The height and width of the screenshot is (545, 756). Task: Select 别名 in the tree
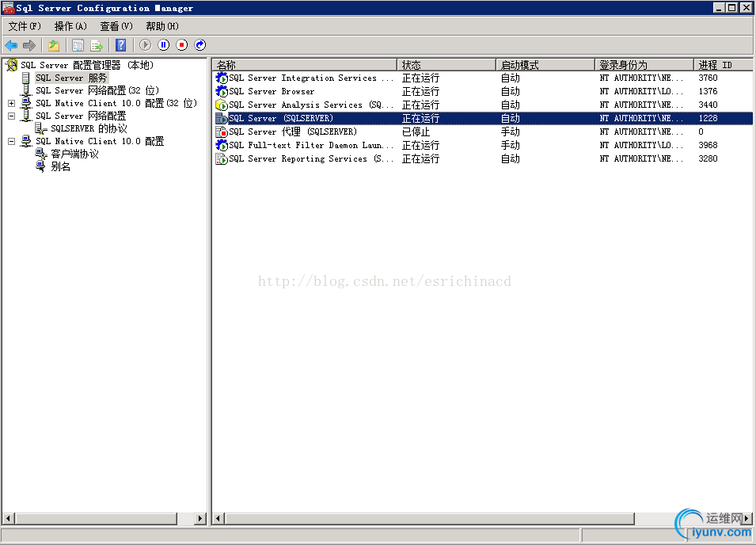60,166
